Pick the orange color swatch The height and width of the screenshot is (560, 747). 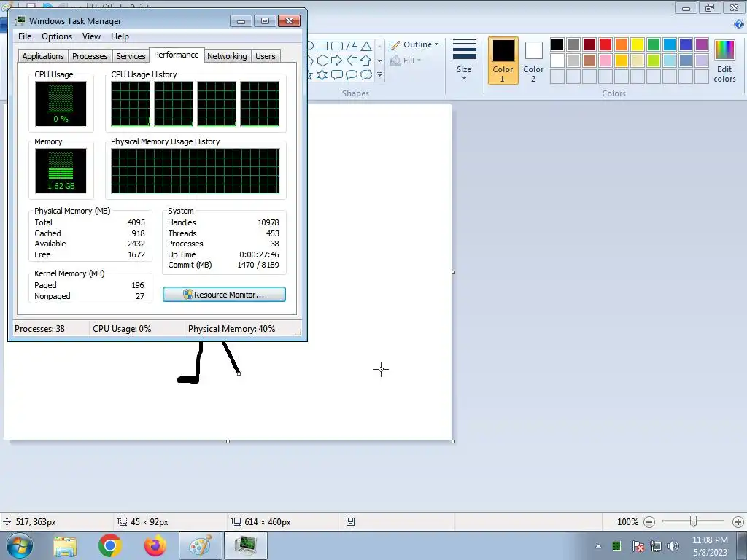click(x=622, y=44)
